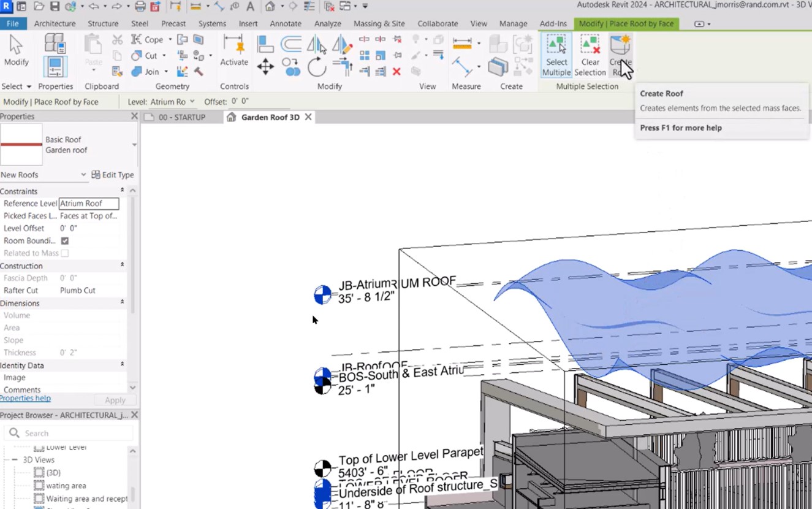812x509 pixels.
Task: Click the Redo arrow icon
Action: click(116, 7)
